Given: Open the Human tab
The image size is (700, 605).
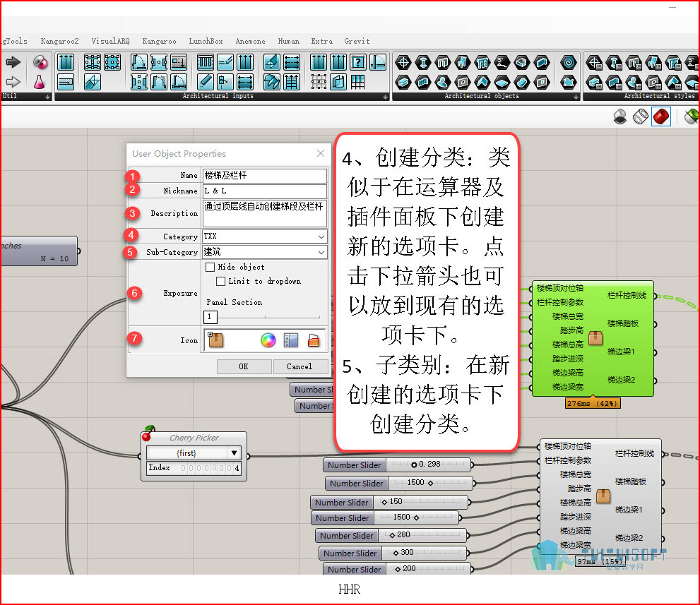Looking at the screenshot, I should click(288, 41).
